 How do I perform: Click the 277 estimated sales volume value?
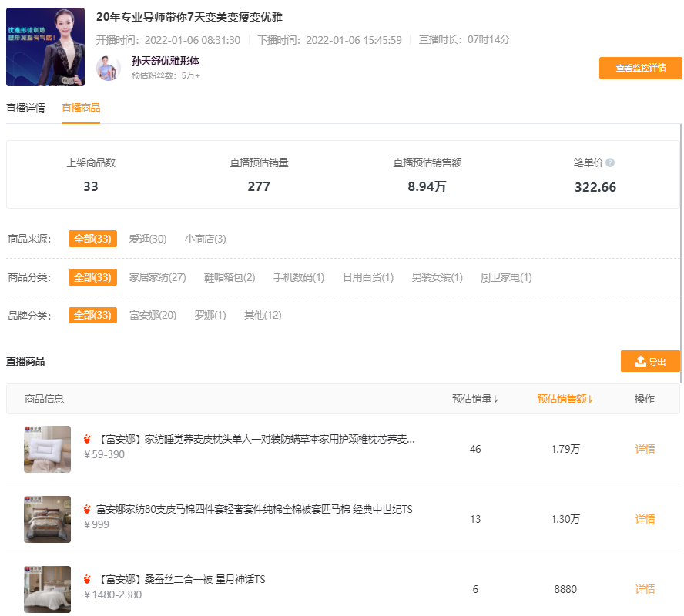click(259, 186)
